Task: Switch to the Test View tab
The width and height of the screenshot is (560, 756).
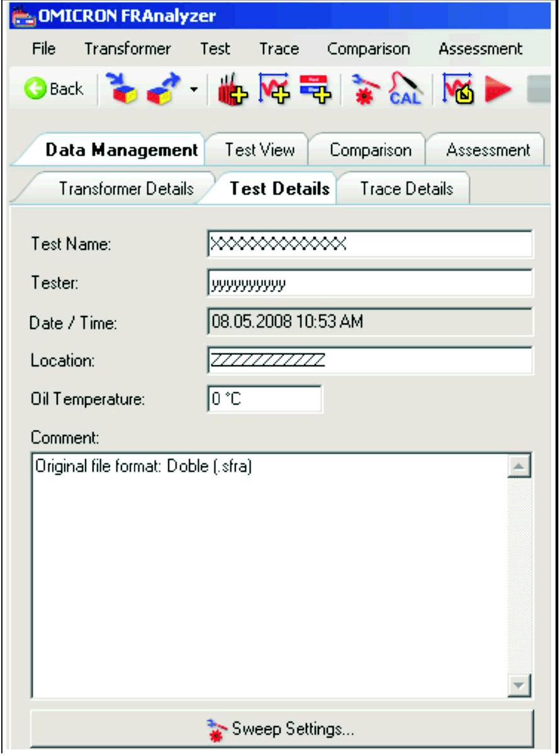Action: point(259,150)
